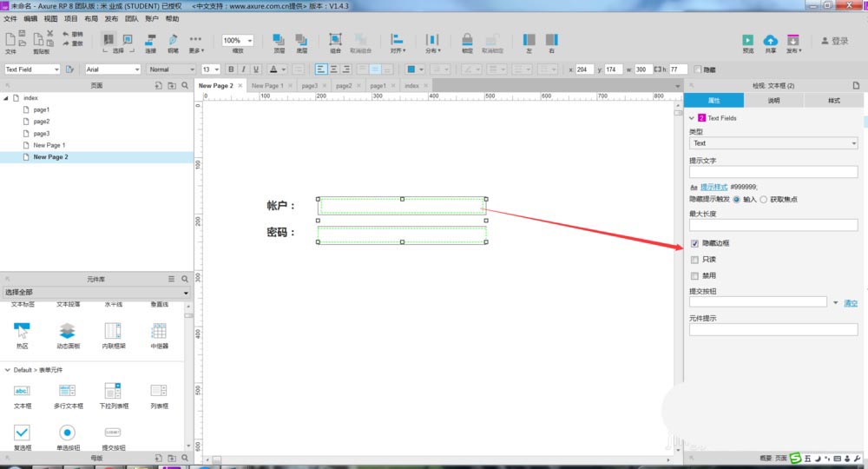
Task: Click the width value field
Action: (x=642, y=69)
